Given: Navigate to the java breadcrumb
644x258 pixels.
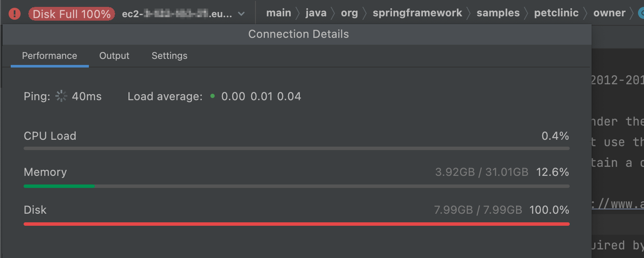Looking at the screenshot, I should pyautogui.click(x=316, y=13).
